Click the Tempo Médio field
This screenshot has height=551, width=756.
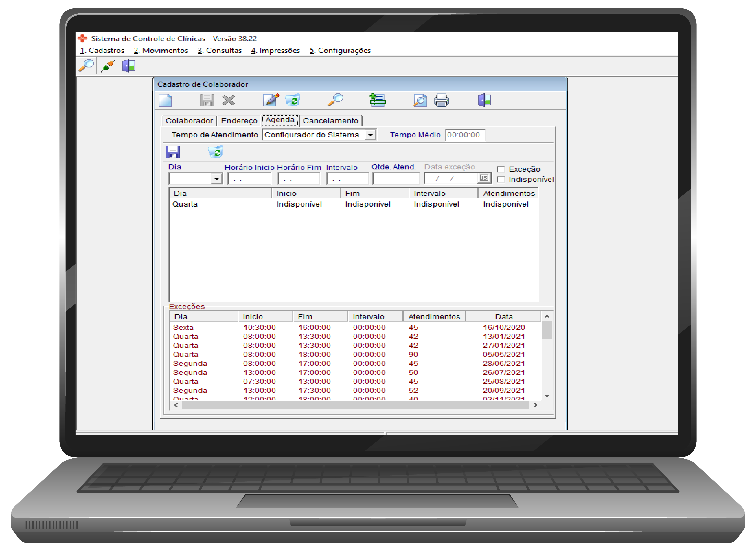tap(465, 135)
